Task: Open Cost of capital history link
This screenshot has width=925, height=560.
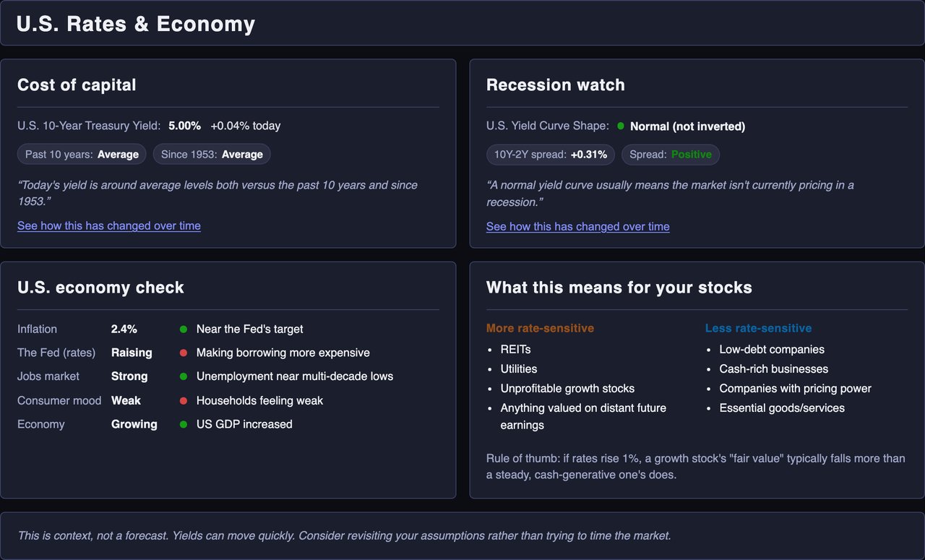Action: (x=109, y=225)
